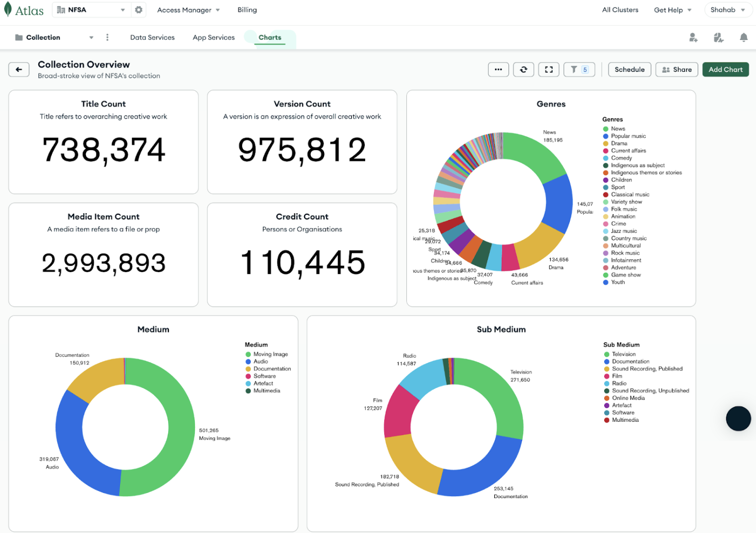Screen dimensions: 756x533
Task: Click the Drama yellow legend swatch
Action: [606, 143]
